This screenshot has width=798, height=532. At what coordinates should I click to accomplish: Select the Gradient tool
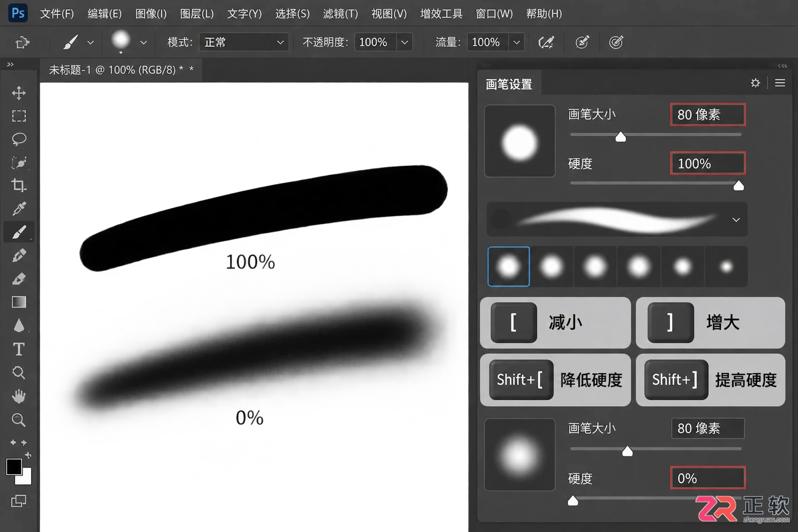pos(19,302)
